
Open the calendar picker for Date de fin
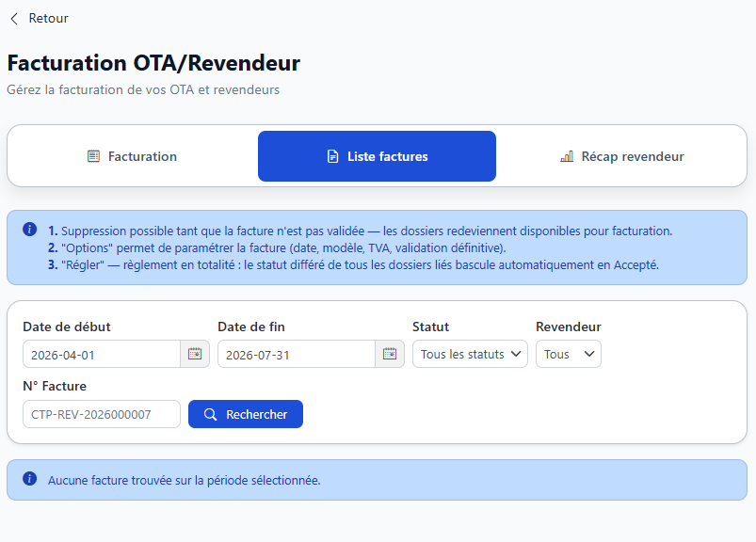pos(390,354)
